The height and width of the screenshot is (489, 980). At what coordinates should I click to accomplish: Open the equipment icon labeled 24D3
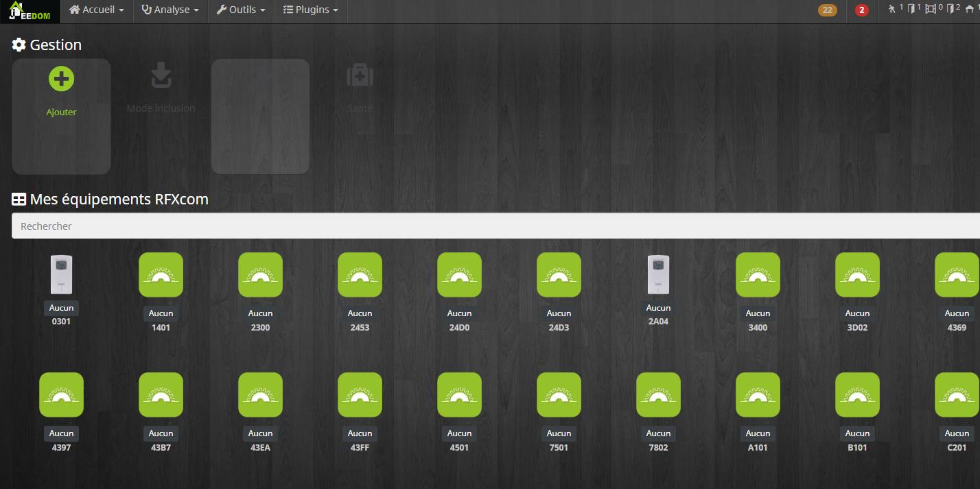(559, 275)
